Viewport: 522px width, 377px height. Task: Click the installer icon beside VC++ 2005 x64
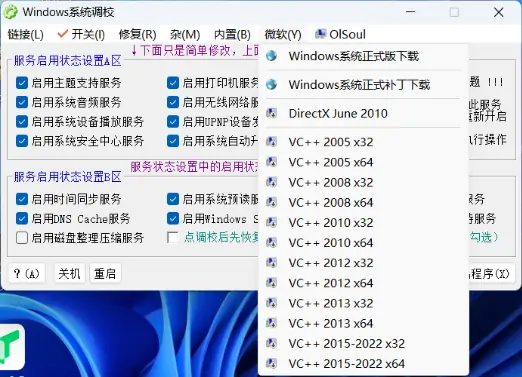[x=271, y=162]
